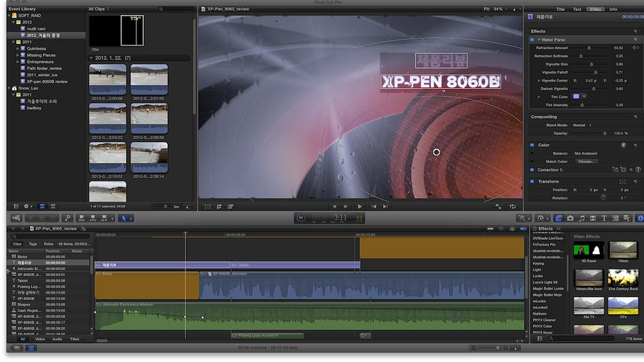This screenshot has width=644, height=362.
Task: Show the Effects Browser icon in toolbar
Action: point(559,218)
